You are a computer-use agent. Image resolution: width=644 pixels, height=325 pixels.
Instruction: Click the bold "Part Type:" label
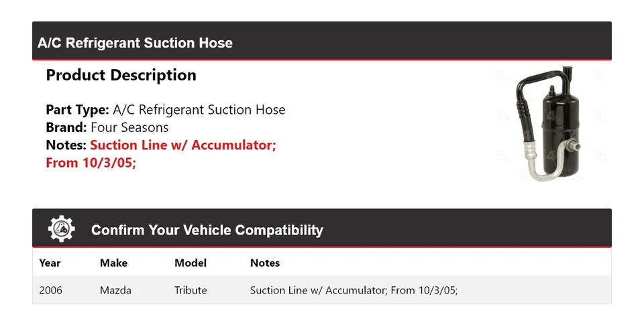tap(77, 110)
